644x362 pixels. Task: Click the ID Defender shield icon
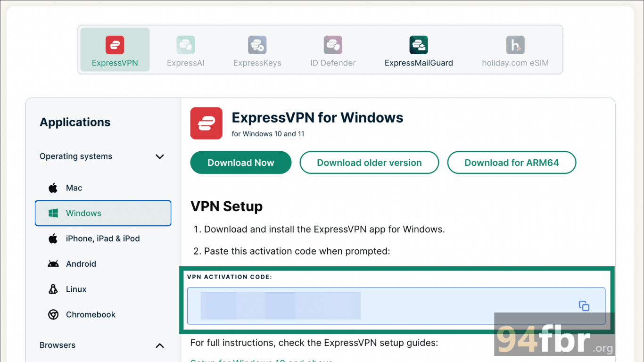point(333,45)
